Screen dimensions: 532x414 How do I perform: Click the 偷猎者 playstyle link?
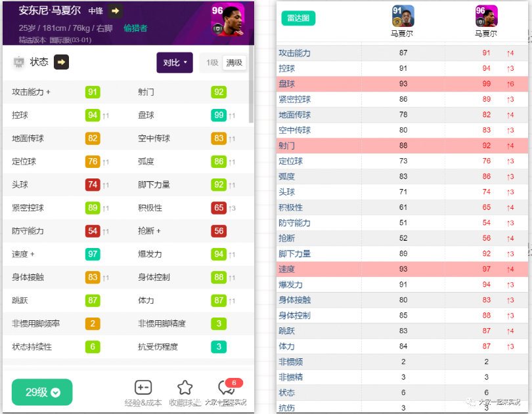point(135,28)
